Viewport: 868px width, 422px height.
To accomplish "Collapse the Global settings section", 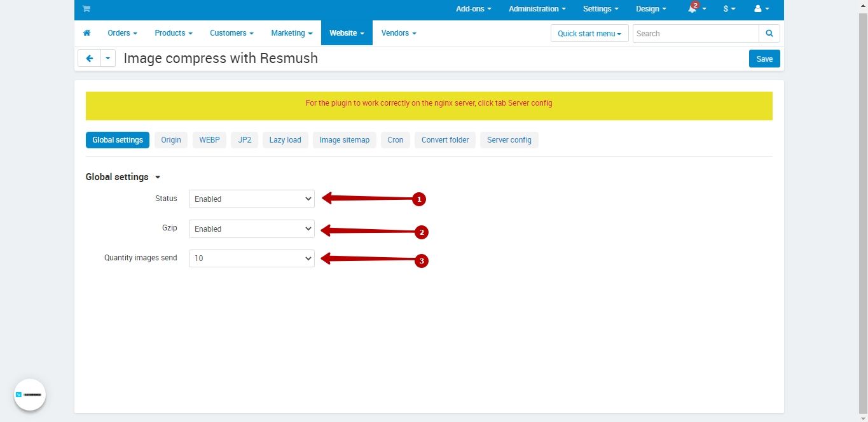I will pyautogui.click(x=123, y=177).
